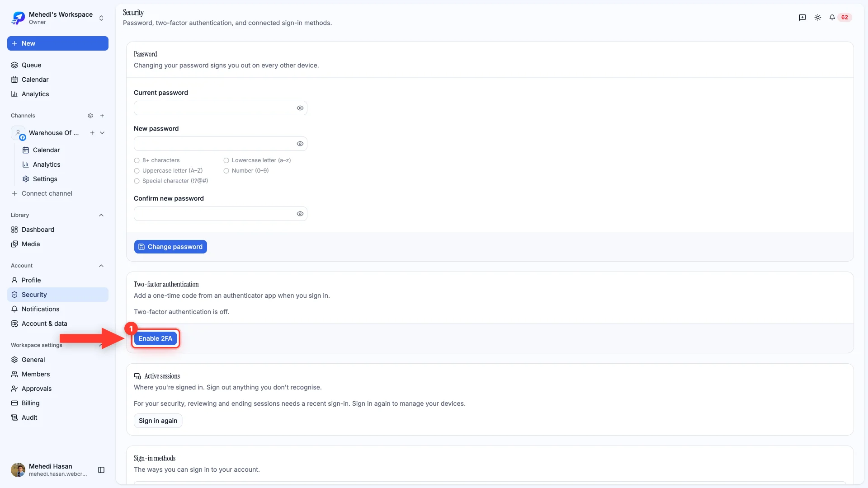The height and width of the screenshot is (488, 868).
Task: Select Security in the sidebar
Action: (x=58, y=295)
